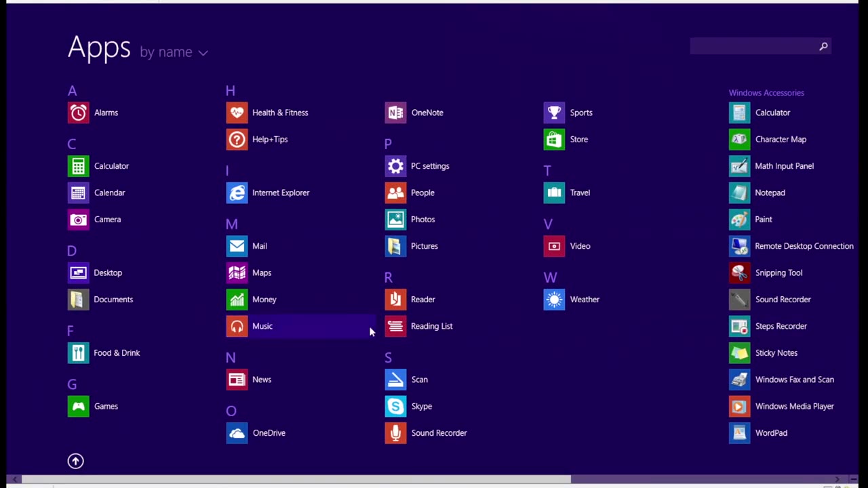
Task: Click the apps search input field
Action: click(x=754, y=46)
